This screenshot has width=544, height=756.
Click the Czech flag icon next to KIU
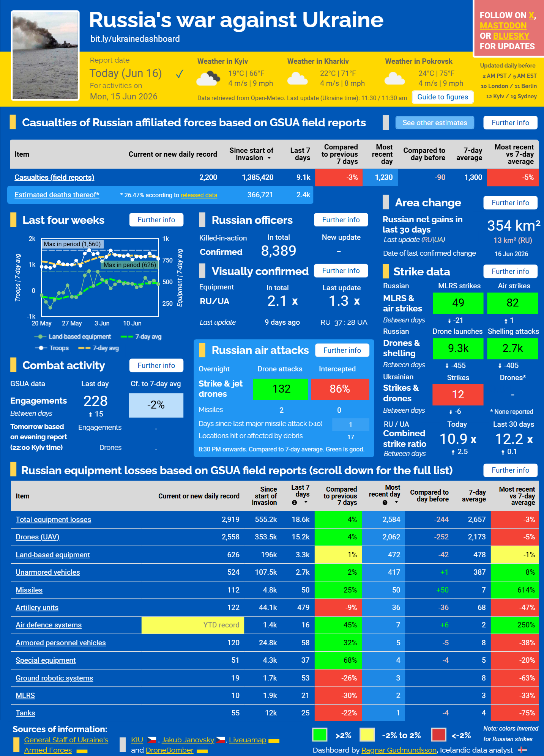pyautogui.click(x=151, y=740)
